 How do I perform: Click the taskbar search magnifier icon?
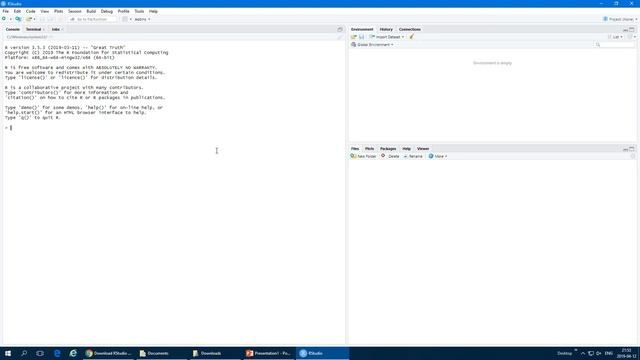tap(24, 353)
